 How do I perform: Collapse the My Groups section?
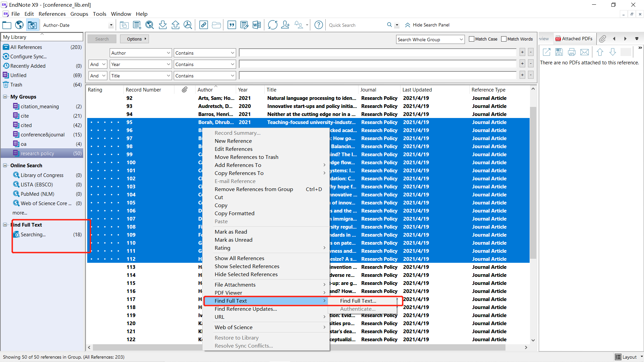(5, 97)
